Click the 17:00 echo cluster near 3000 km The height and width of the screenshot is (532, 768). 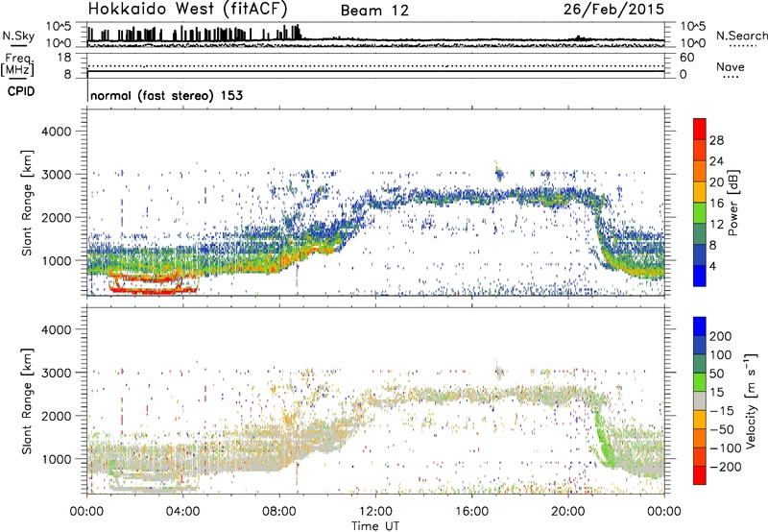click(498, 173)
